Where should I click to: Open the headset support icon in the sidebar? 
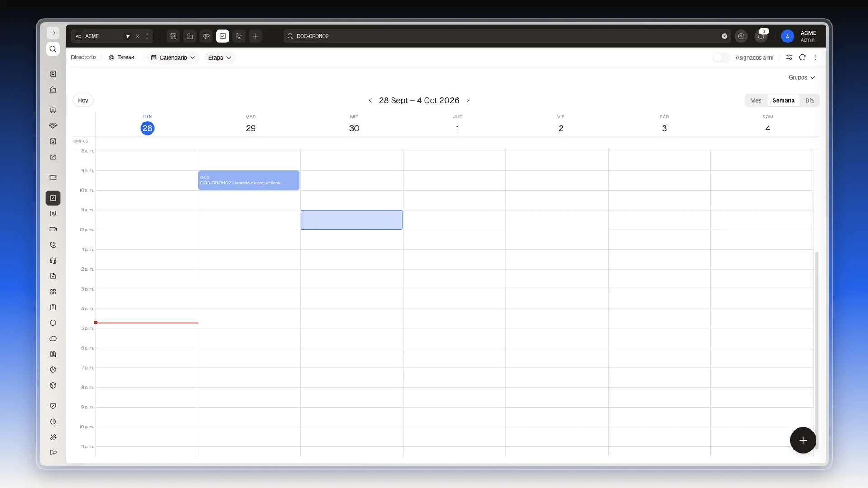[53, 261]
